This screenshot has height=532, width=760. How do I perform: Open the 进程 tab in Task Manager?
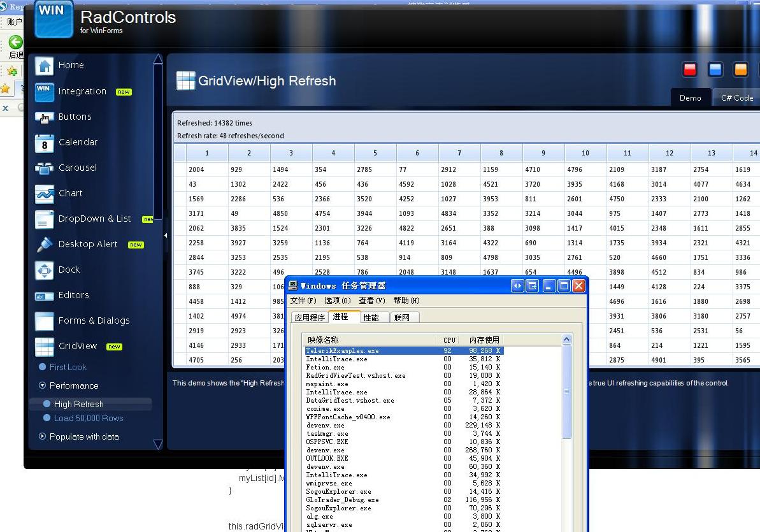pyautogui.click(x=344, y=316)
